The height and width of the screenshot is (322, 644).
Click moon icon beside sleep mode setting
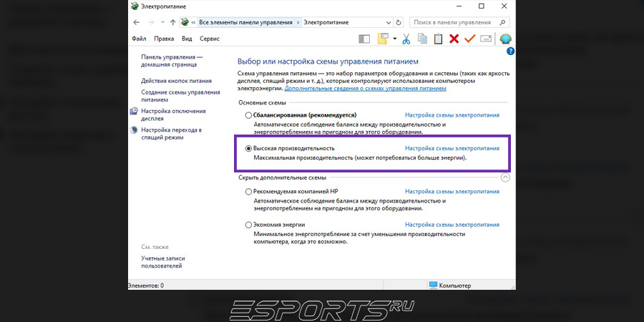pyautogui.click(x=134, y=130)
